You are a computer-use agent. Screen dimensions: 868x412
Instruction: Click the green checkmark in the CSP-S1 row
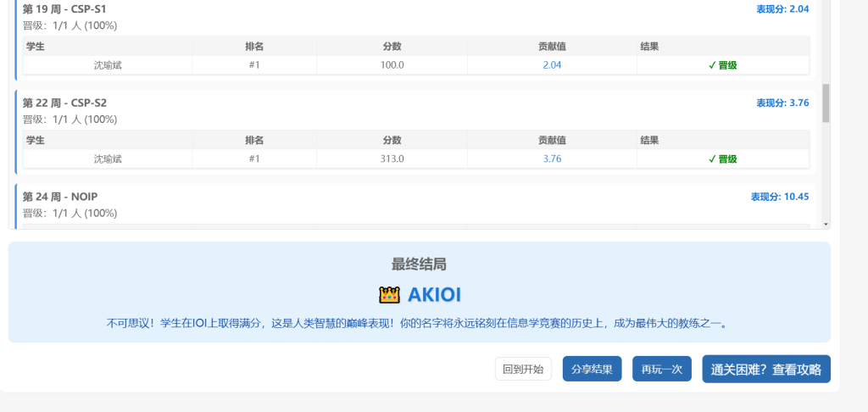click(x=713, y=65)
